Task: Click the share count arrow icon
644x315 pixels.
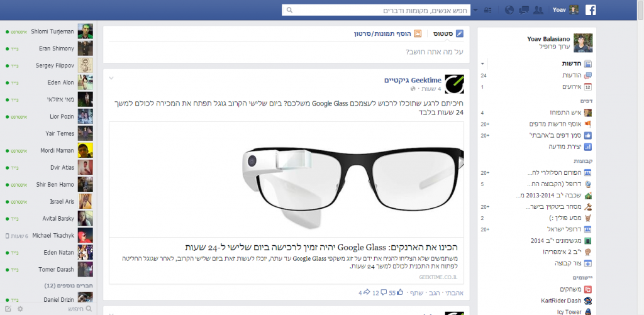Action: click(x=367, y=293)
